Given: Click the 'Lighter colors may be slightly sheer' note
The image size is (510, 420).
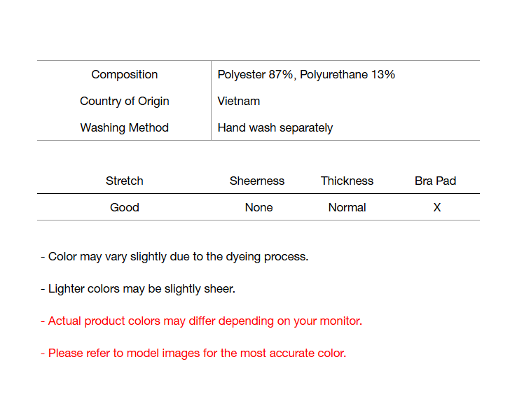Looking at the screenshot, I should [x=142, y=288].
